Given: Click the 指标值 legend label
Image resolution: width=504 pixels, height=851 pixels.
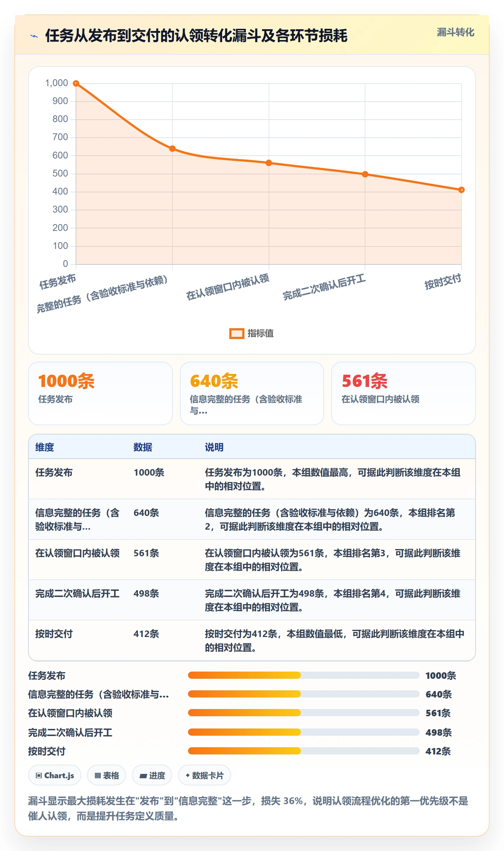Looking at the screenshot, I should click(x=261, y=334).
